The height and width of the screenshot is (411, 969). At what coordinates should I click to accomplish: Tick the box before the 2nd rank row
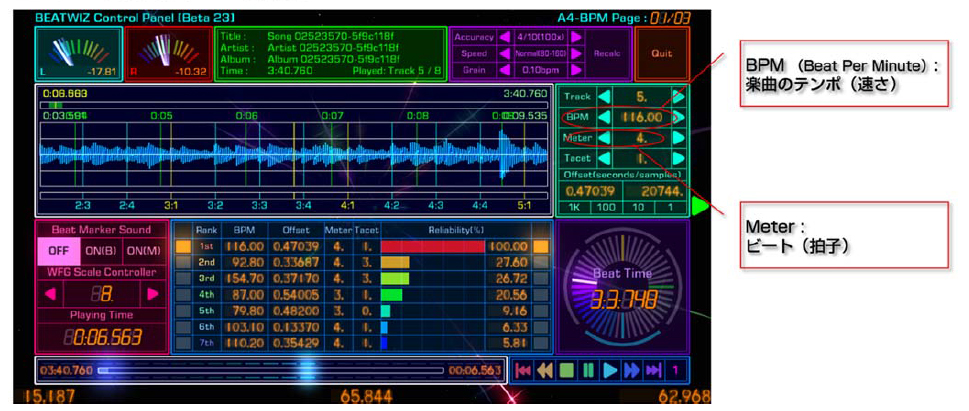(x=183, y=263)
